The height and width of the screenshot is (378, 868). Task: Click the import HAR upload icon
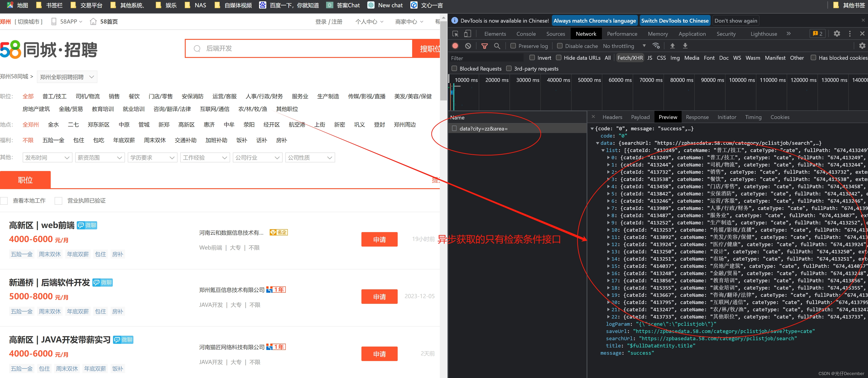[x=672, y=46]
